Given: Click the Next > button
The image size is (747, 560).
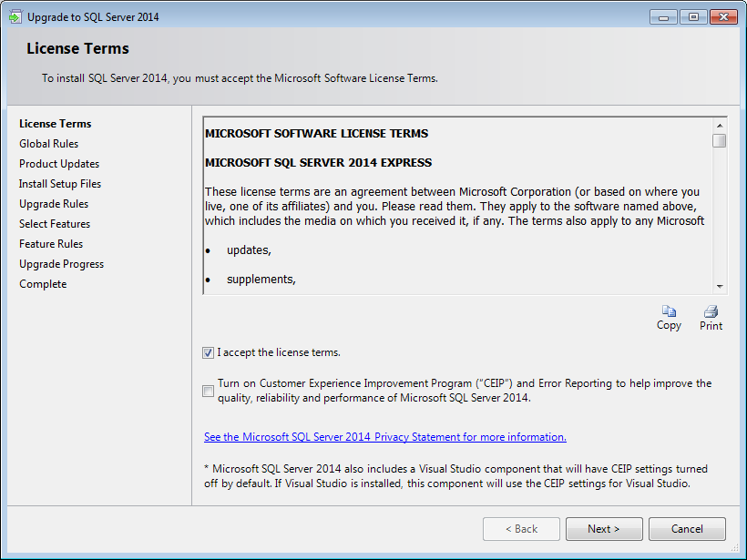Looking at the screenshot, I should click(x=604, y=529).
